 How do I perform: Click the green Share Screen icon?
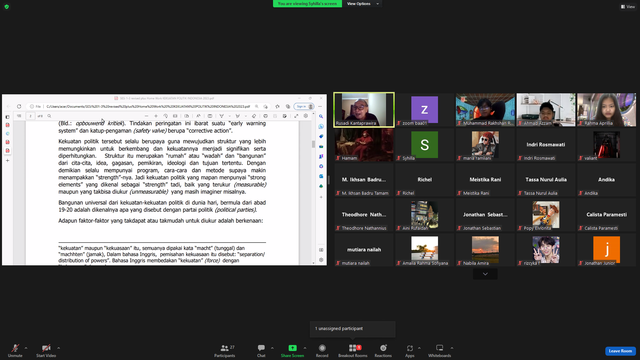coord(292,348)
